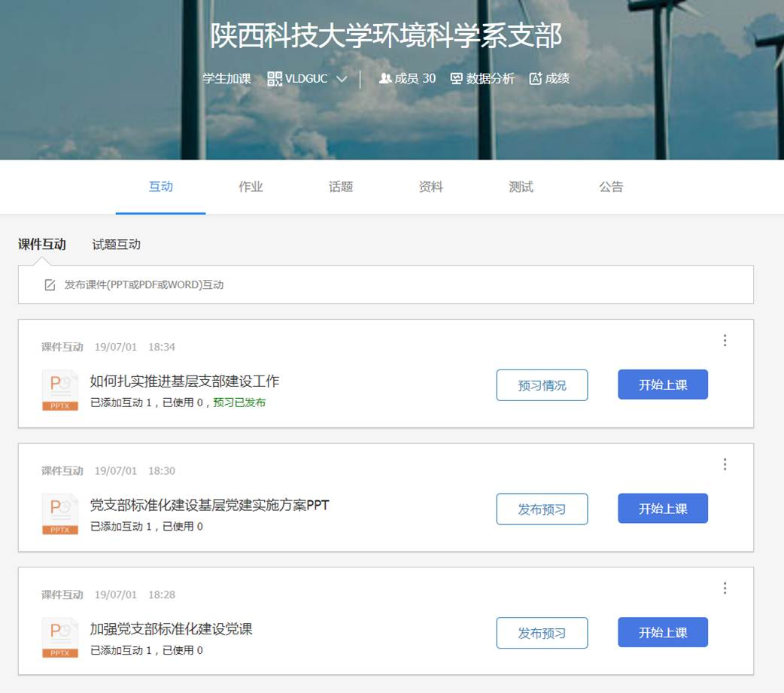Open the 成员 30 members list
The width and height of the screenshot is (784, 693).
coord(407,78)
